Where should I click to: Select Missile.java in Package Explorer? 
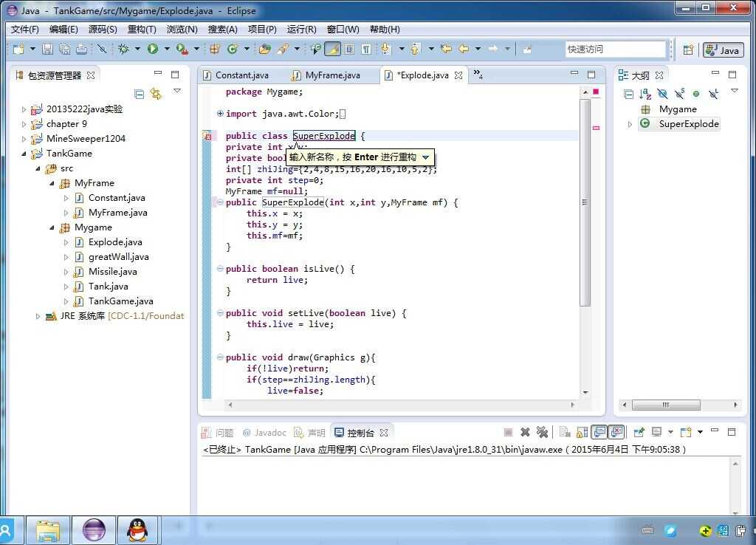(x=113, y=272)
